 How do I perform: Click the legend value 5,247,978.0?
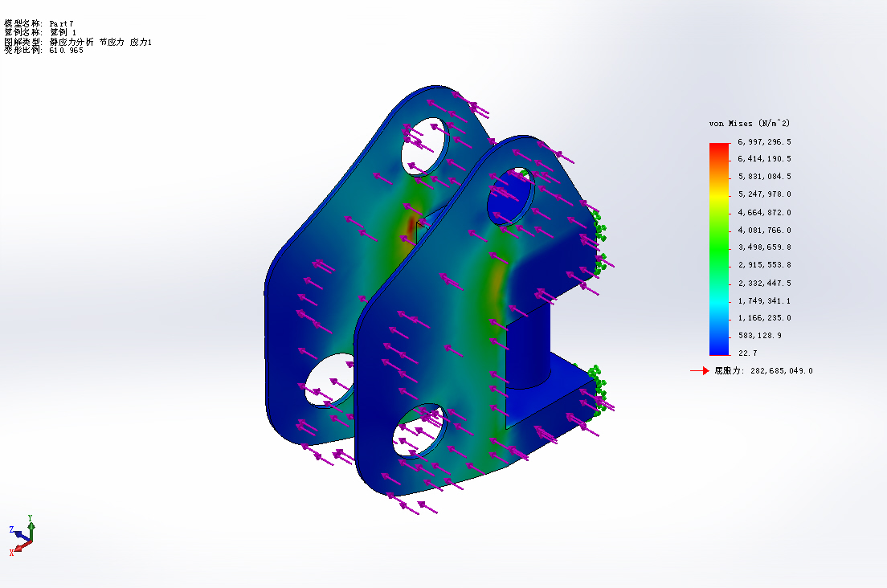pyautogui.click(x=764, y=194)
